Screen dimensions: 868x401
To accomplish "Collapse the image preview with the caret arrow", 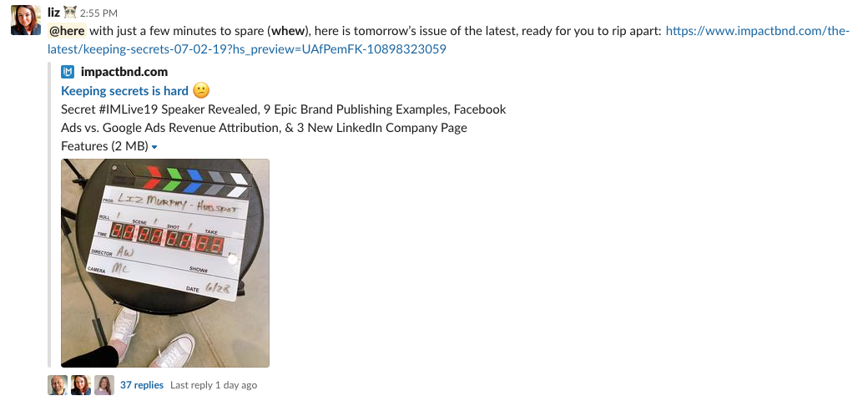I will [x=154, y=147].
